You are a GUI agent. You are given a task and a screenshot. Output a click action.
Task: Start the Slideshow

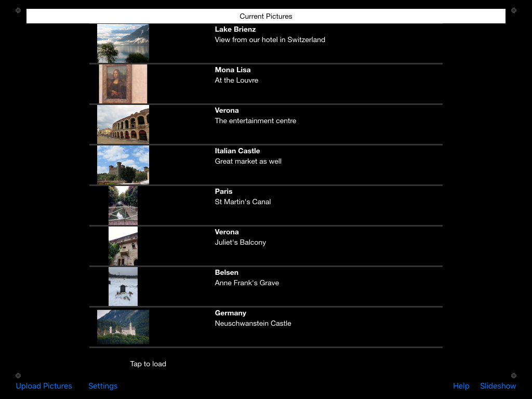coord(498,386)
